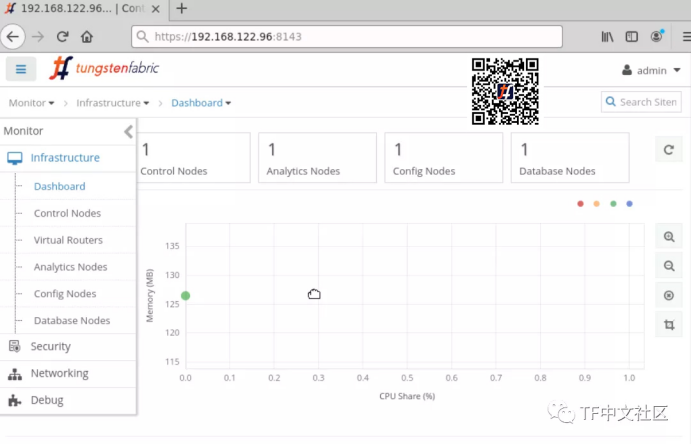Click the Search Sitemap input field
Screen dimensions: 692x444
[x=641, y=102]
